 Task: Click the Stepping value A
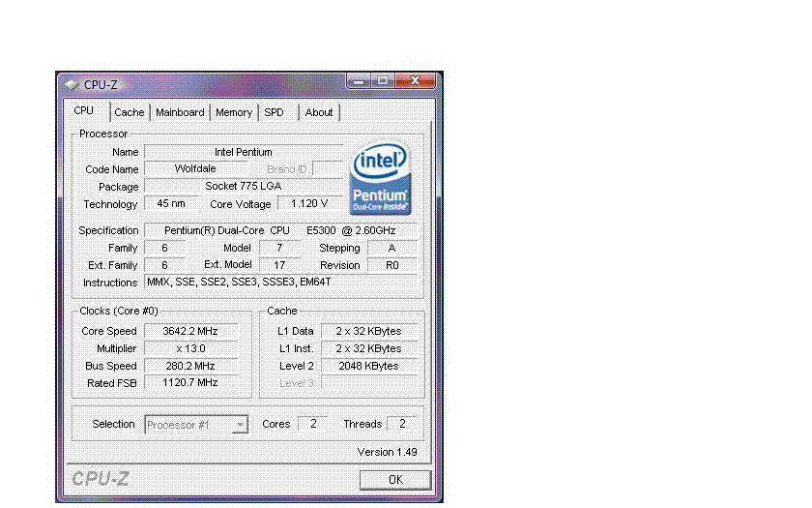392,248
